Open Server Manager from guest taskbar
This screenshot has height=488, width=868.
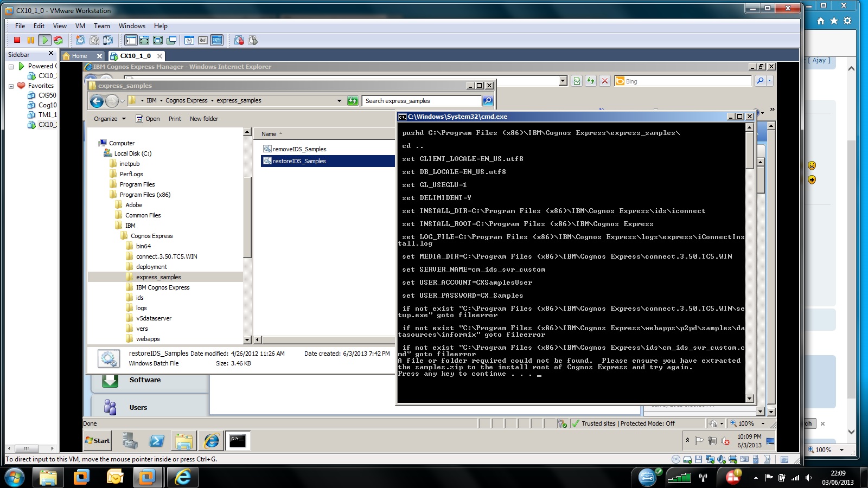click(x=130, y=441)
